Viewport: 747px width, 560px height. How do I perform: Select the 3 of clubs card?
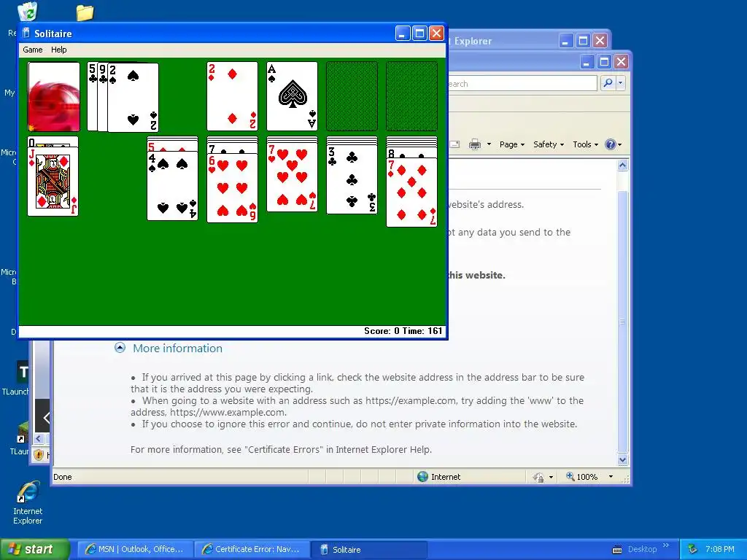coord(352,179)
